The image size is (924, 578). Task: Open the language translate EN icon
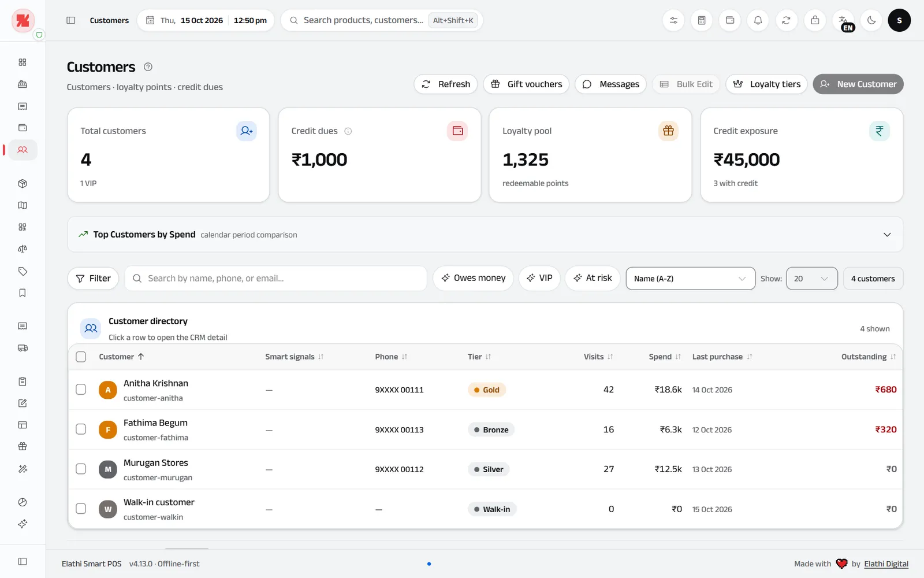point(843,20)
